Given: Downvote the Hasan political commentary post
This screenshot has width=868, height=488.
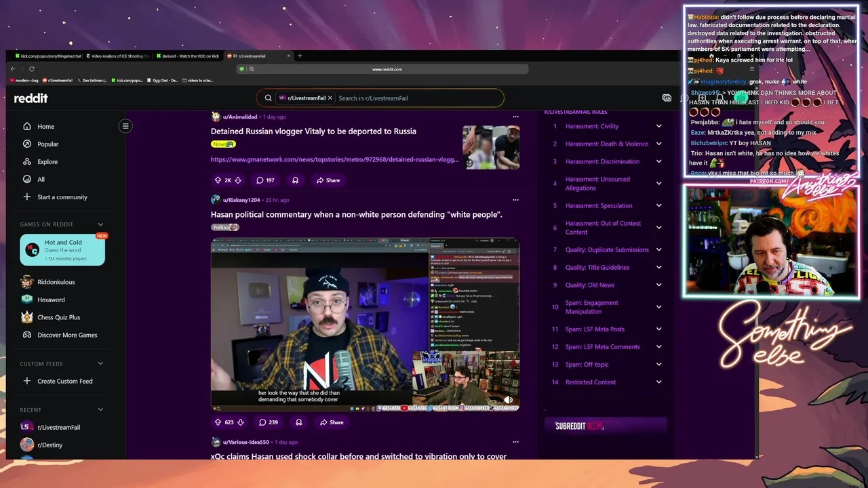Looking at the screenshot, I should pos(240,422).
